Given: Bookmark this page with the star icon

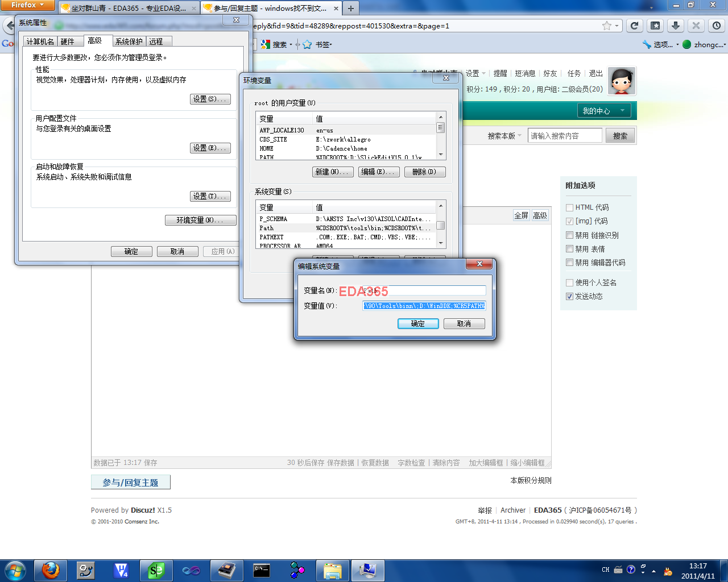Looking at the screenshot, I should pos(607,26).
